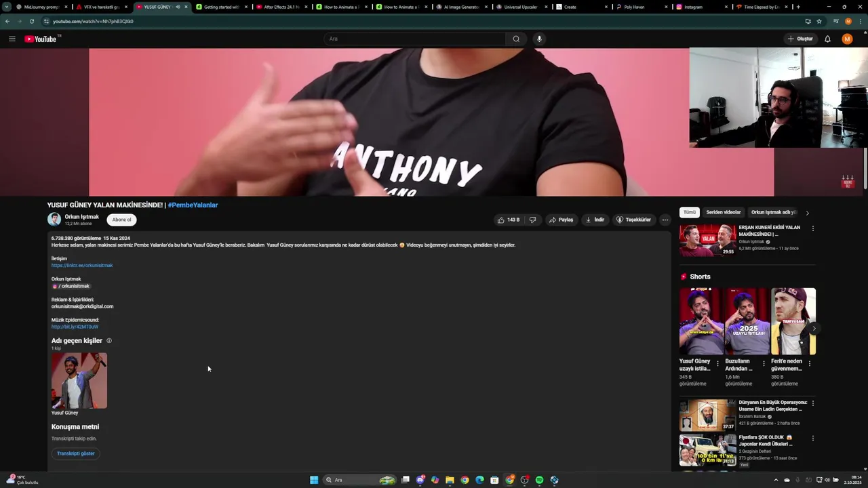Open the notifications bell

pos(827,39)
